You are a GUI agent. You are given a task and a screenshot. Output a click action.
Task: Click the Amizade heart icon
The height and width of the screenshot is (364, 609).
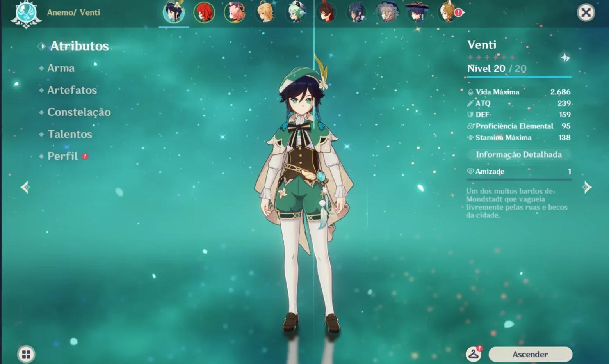coord(470,171)
